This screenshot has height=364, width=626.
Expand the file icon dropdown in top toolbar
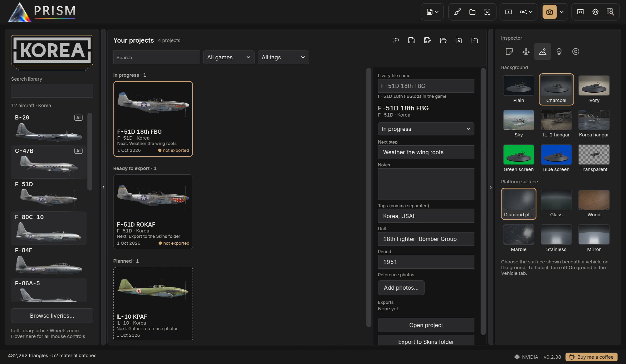432,12
